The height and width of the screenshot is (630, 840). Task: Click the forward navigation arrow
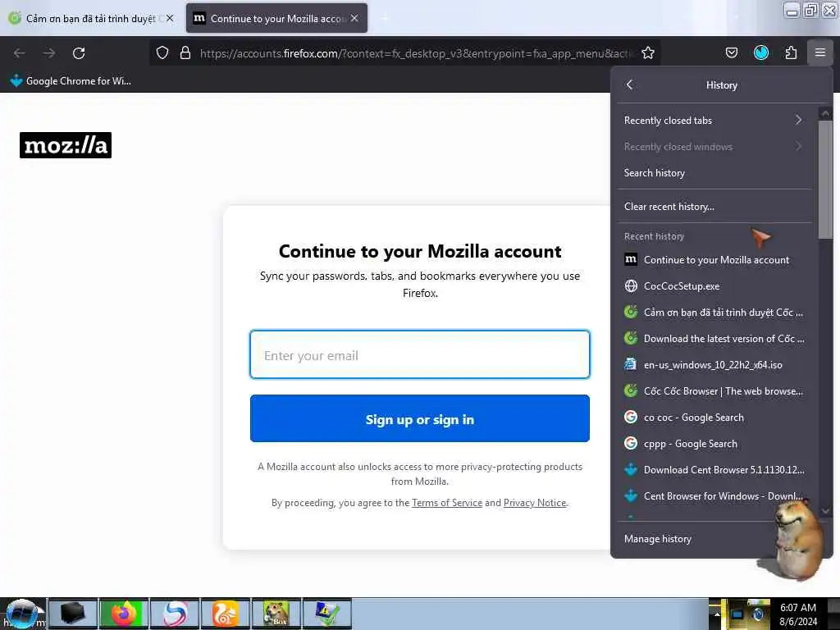coord(49,53)
